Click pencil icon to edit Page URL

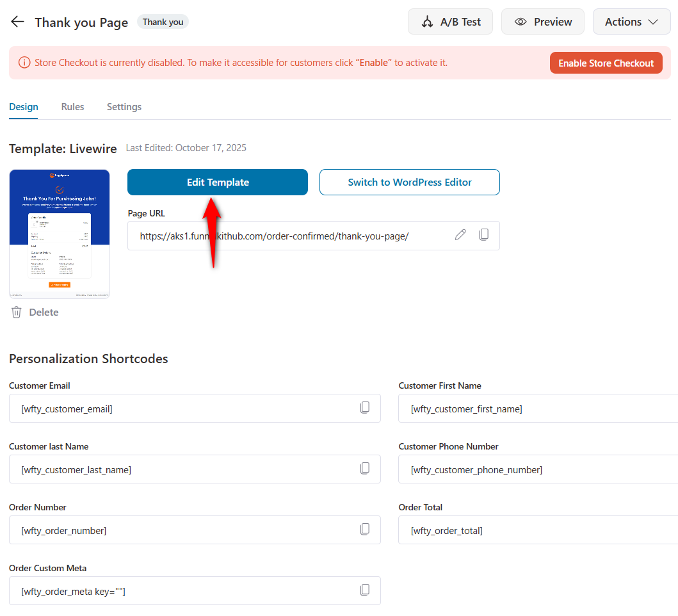pyautogui.click(x=460, y=235)
